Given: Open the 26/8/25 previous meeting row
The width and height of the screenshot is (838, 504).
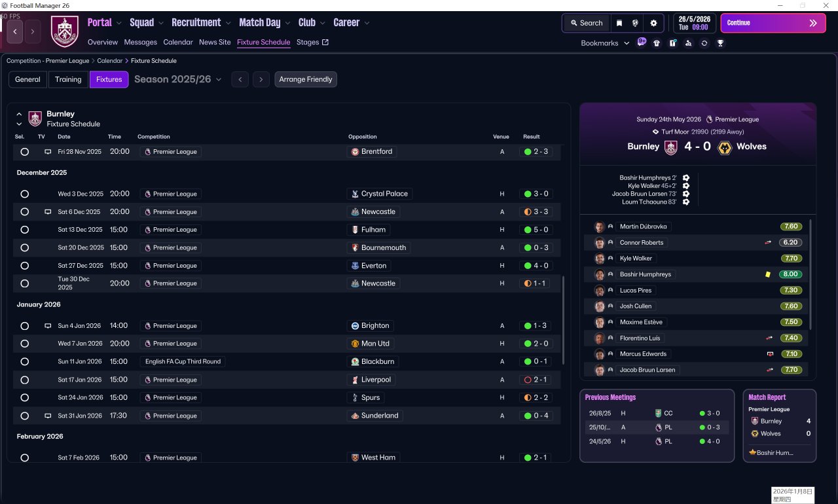Looking at the screenshot, I should tap(657, 414).
